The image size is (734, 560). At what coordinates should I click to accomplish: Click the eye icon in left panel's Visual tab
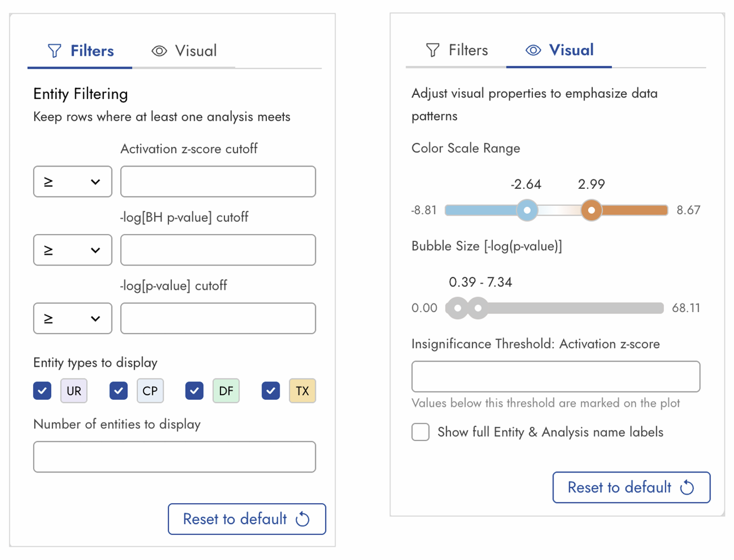click(159, 51)
